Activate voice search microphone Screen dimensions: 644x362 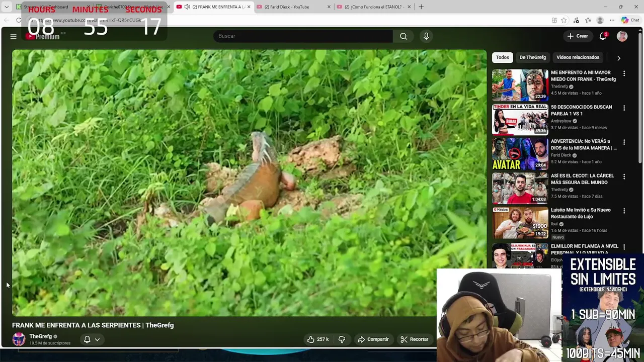pyautogui.click(x=426, y=36)
